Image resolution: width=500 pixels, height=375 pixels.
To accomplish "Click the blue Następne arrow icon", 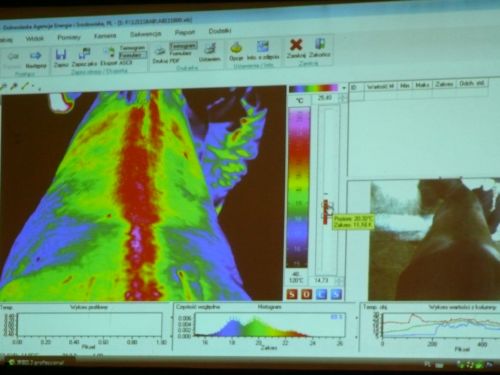I will coord(36,55).
